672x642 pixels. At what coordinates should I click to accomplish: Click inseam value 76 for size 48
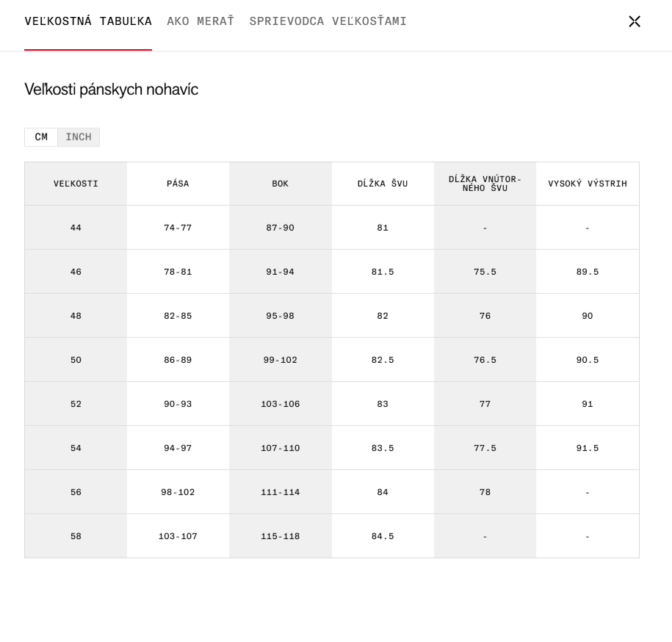coord(485,316)
